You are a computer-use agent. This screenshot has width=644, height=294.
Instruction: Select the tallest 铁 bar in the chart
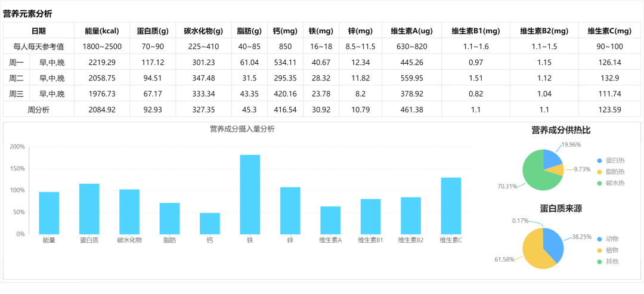[x=250, y=194]
